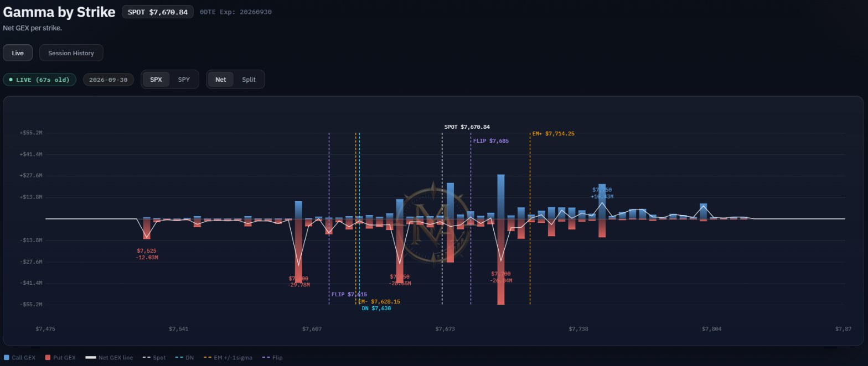Click the $7,804 x-axis label
The height and width of the screenshot is (366, 868).
coord(712,329)
